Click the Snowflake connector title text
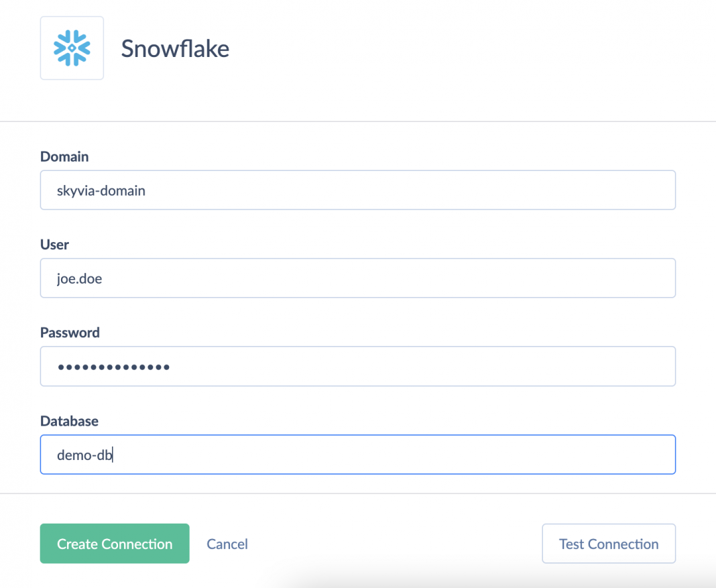This screenshot has height=588, width=716. [175, 48]
